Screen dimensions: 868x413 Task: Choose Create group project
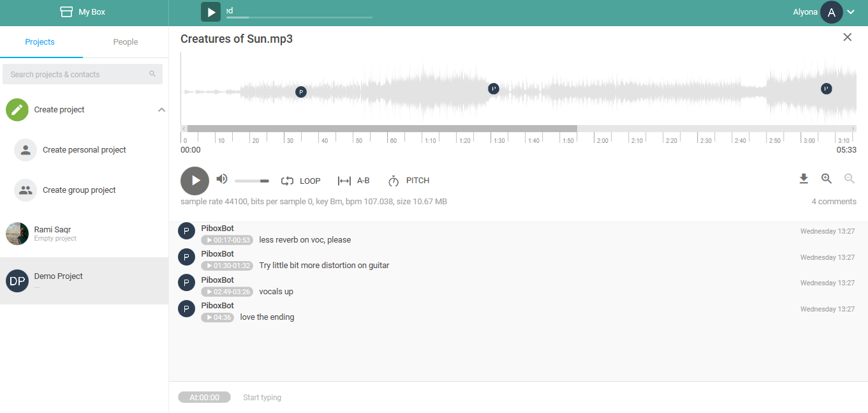[79, 190]
